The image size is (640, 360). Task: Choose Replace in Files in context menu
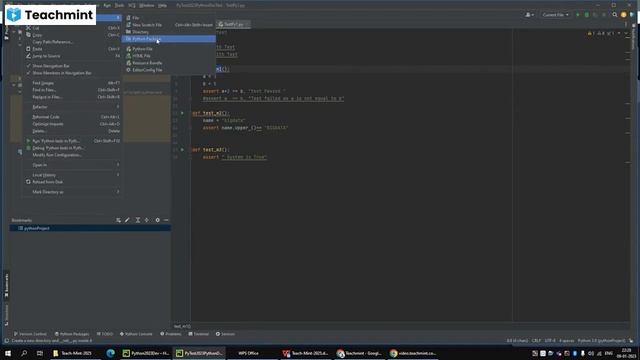(72, 97)
